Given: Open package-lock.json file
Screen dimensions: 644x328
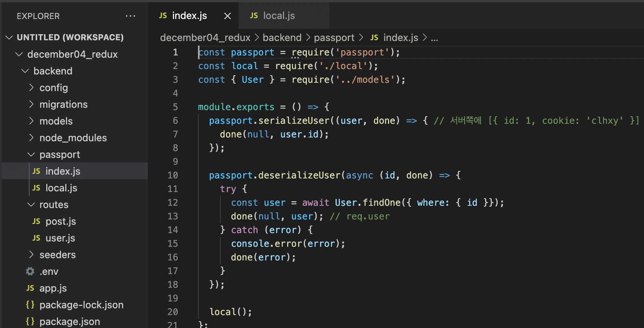Looking at the screenshot, I should tap(82, 305).
